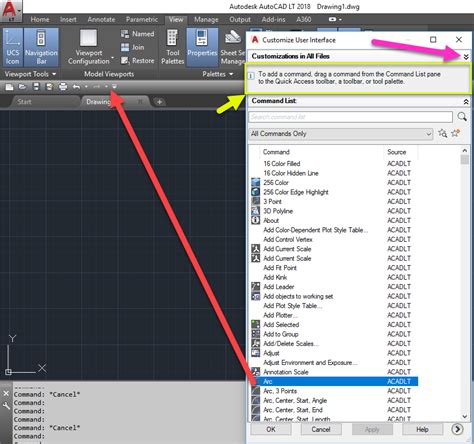
Task: Select the Add Leader command
Action: pos(334,287)
